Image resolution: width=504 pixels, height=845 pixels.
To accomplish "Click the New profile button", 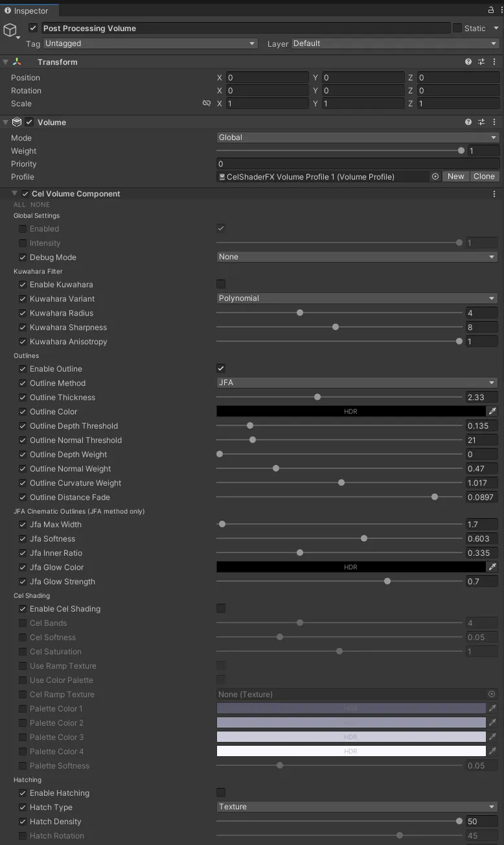I will [x=456, y=176].
